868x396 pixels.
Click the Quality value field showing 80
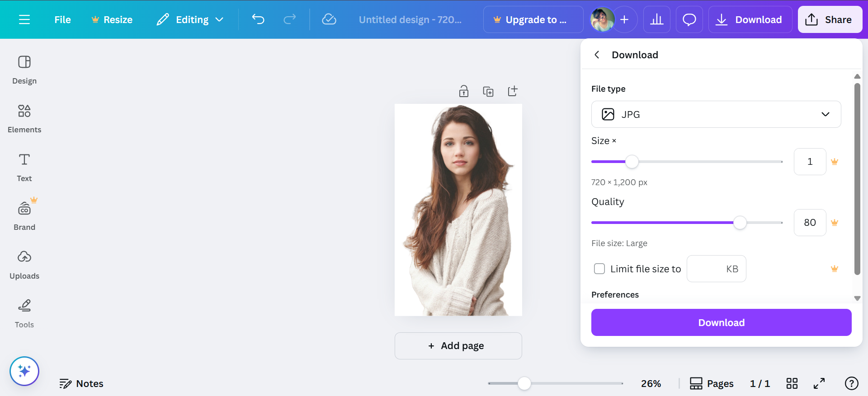810,223
